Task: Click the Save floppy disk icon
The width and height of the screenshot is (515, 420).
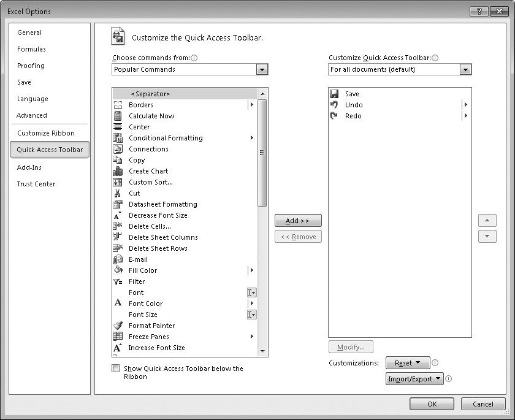Action: pyautogui.click(x=334, y=94)
